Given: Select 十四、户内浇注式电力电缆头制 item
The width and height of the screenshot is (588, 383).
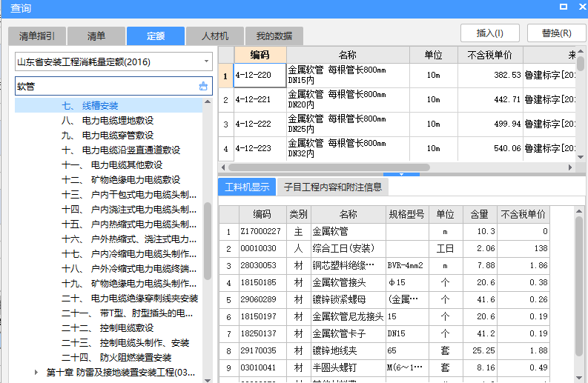Looking at the screenshot, I should click(129, 209).
